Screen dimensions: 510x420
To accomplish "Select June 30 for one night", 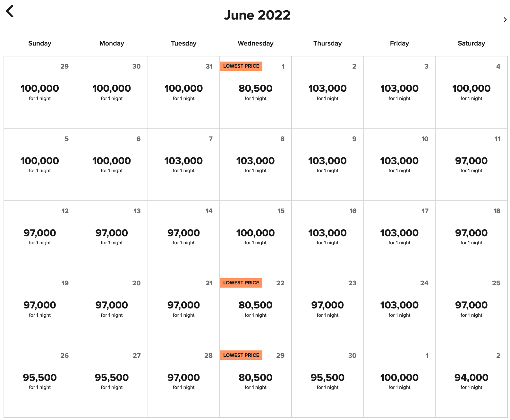I will (x=327, y=381).
